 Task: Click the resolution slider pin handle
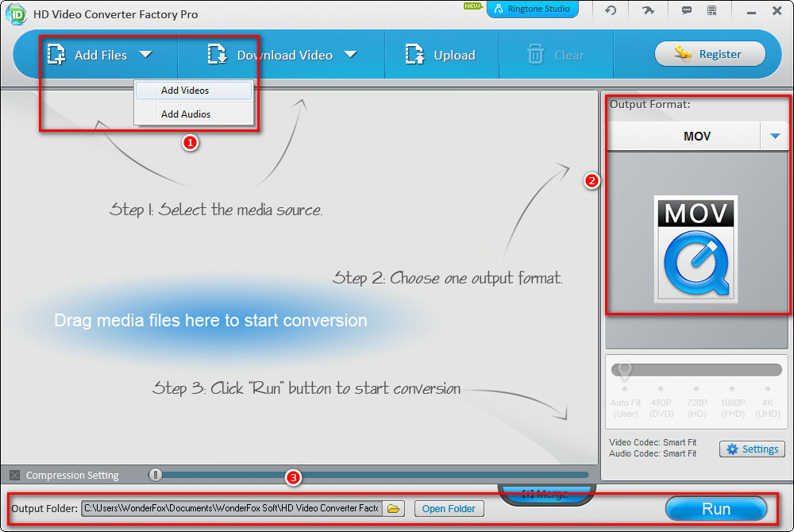click(625, 371)
